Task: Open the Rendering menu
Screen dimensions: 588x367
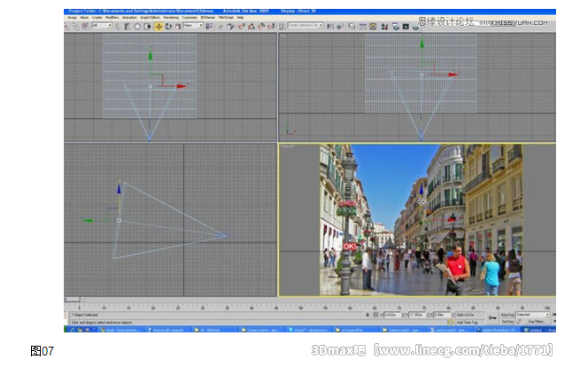Action: pyautogui.click(x=171, y=18)
